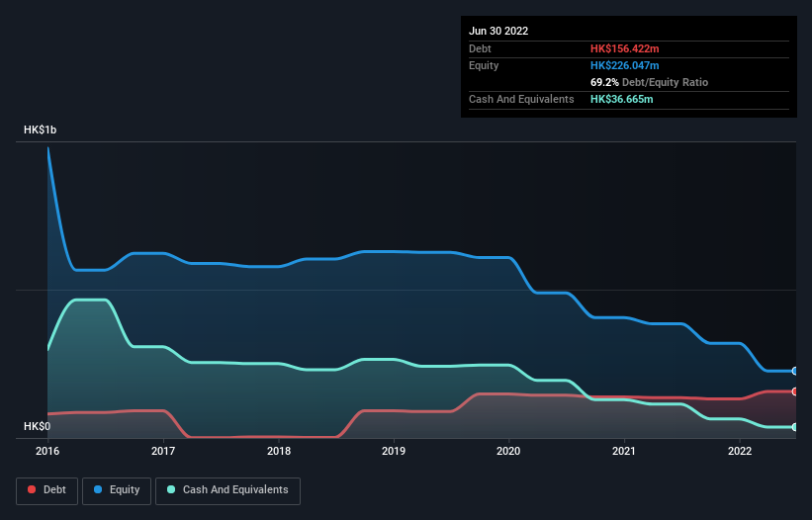Click the teal Cash legend dot
This screenshot has height=520, width=812.
tap(171, 489)
